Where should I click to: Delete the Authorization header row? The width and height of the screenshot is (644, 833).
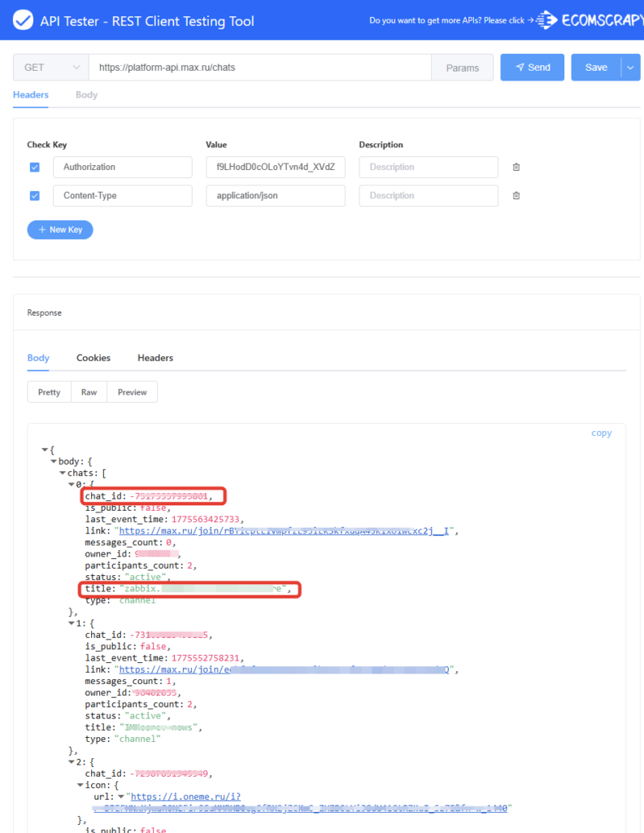pos(516,168)
